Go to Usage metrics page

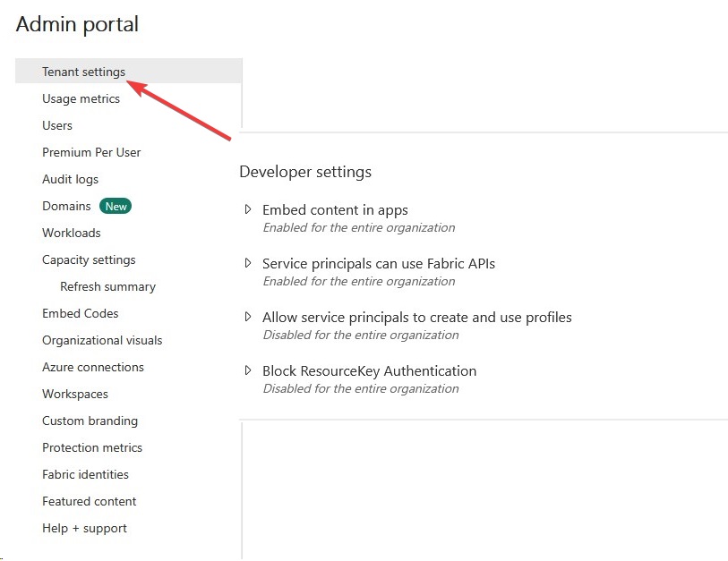(x=81, y=98)
